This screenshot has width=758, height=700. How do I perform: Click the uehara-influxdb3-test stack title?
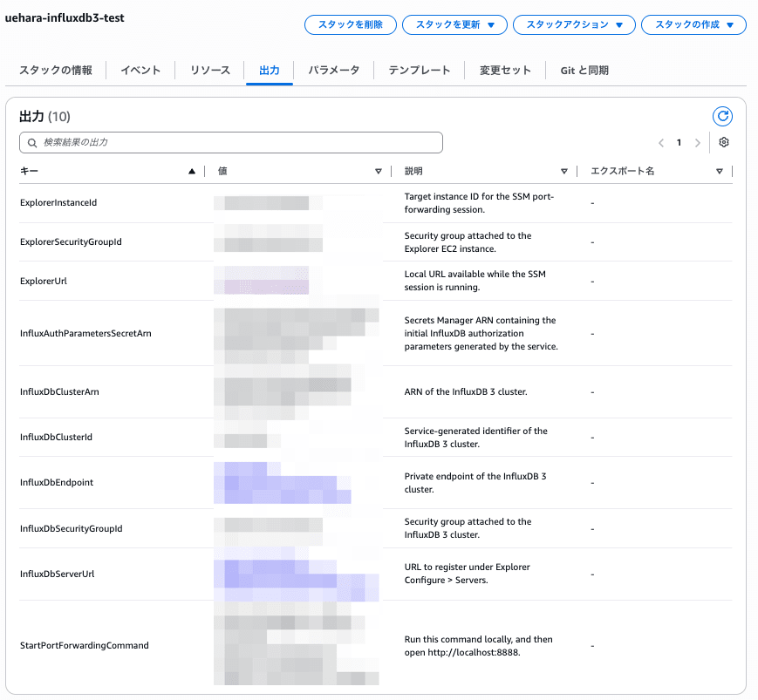(65, 18)
